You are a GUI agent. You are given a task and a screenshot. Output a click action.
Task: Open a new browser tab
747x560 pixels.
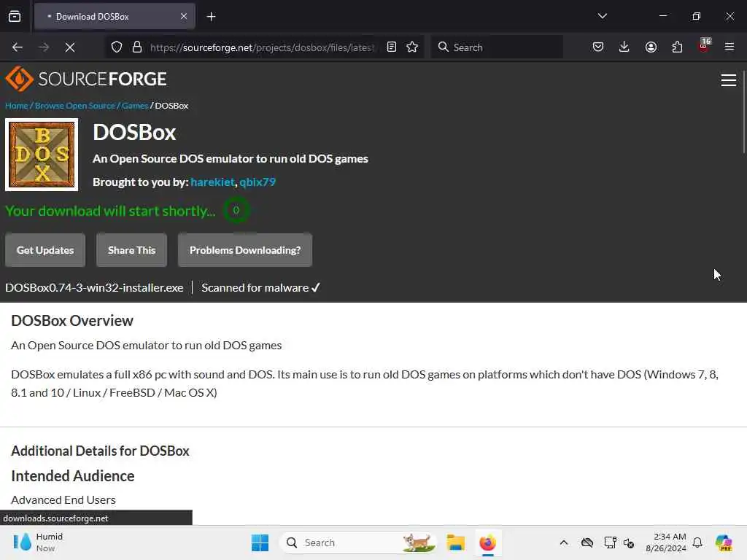coord(211,16)
